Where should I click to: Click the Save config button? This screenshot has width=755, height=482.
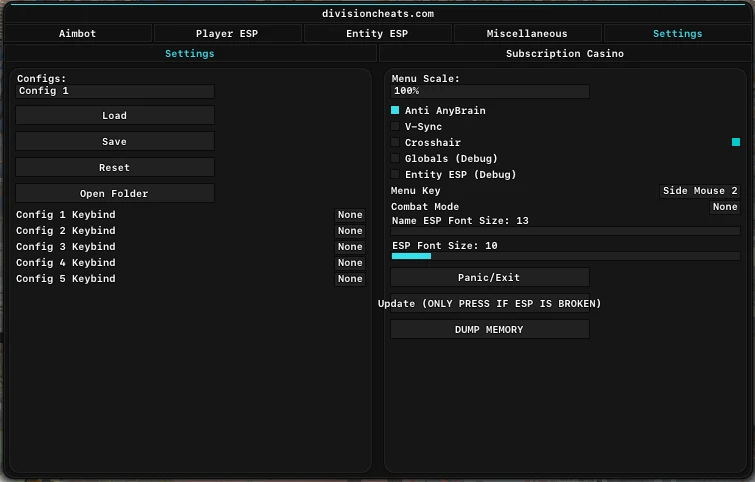(115, 142)
